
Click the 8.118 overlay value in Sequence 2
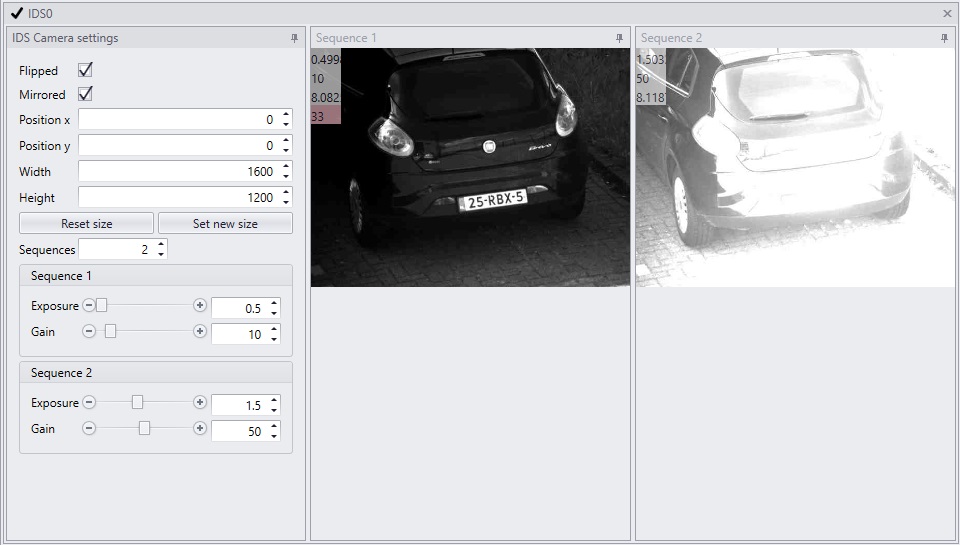pos(651,97)
